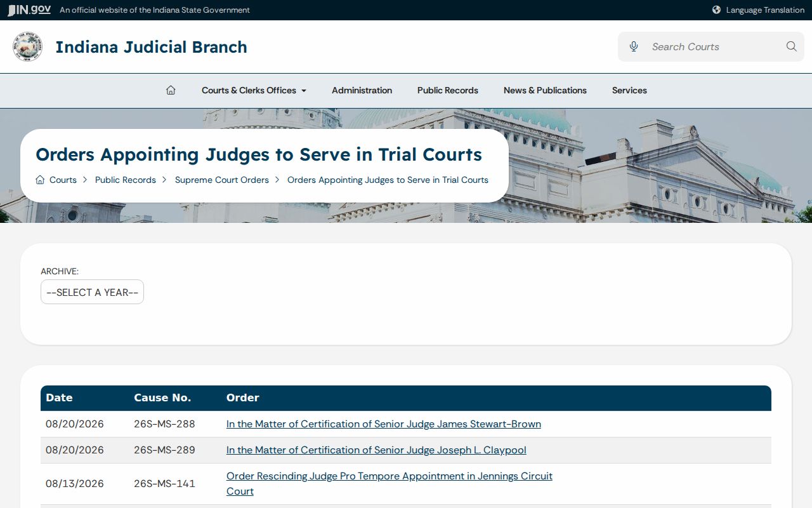Open the Senior Judge James Stewart-Brown order
Screen dimensions: 812x508
(384, 424)
